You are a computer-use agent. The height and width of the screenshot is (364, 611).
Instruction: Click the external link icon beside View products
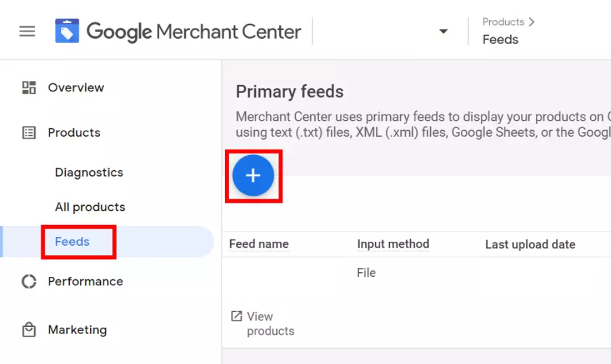pyautogui.click(x=236, y=316)
